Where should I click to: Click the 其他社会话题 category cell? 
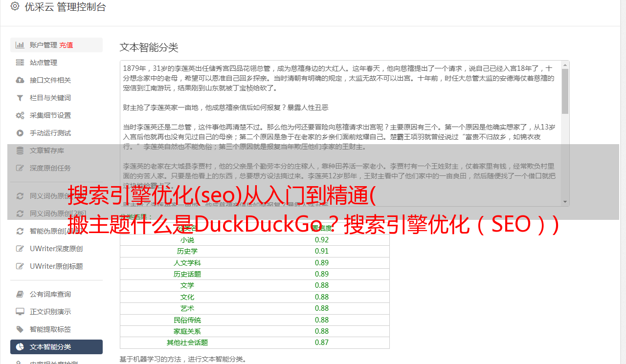click(x=187, y=343)
